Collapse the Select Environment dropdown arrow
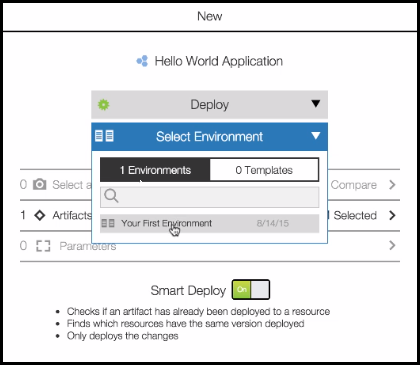This screenshot has width=420, height=365. [316, 135]
